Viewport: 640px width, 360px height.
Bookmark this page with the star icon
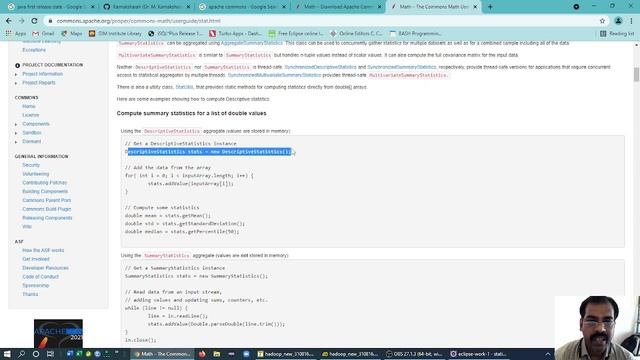tap(602, 21)
